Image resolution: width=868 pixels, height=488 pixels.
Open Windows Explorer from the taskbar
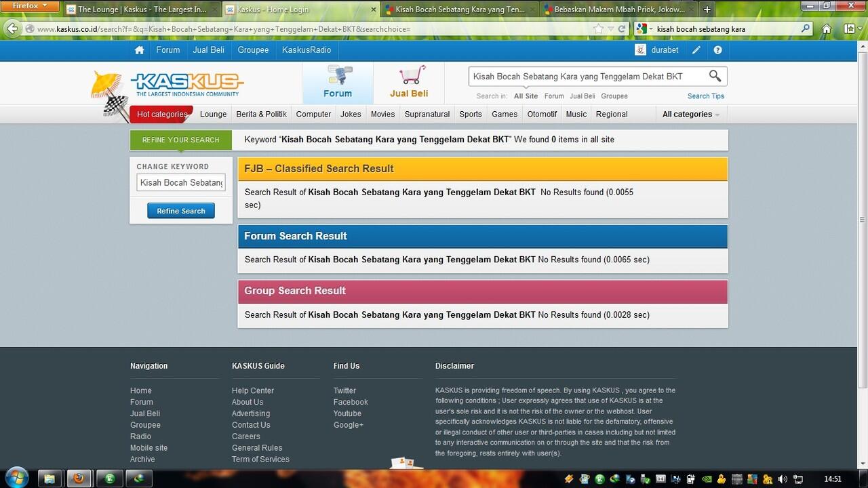coord(50,478)
